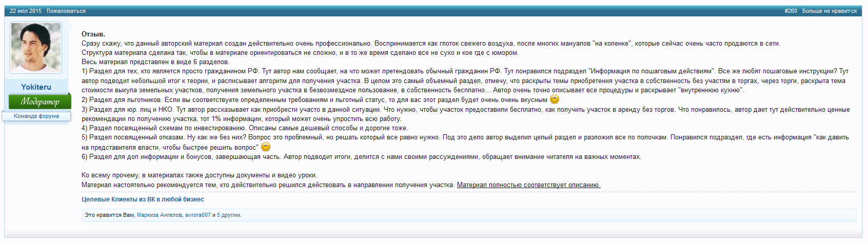Viewport: 868px width, 244px height.
Task: Open Yokiteru's avatar photo
Action: tap(36, 48)
